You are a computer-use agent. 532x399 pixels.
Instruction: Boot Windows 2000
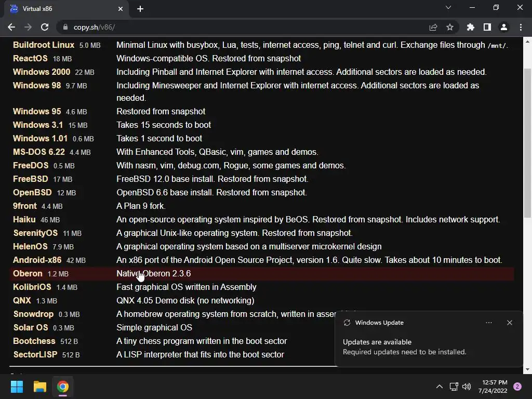click(42, 72)
